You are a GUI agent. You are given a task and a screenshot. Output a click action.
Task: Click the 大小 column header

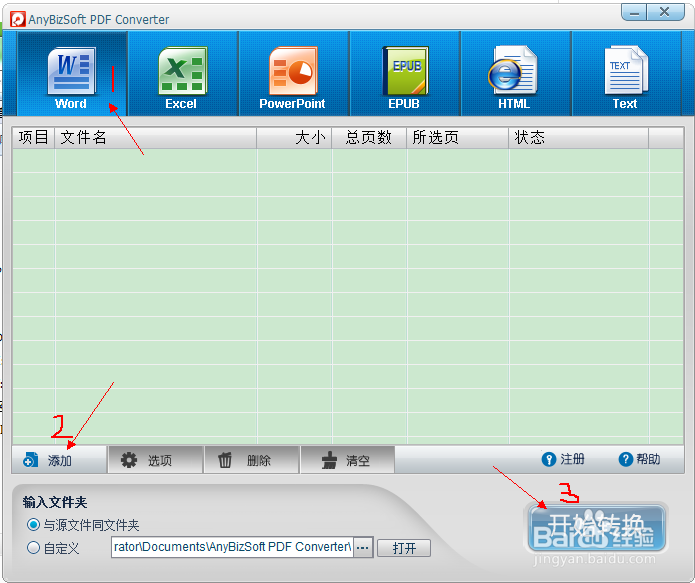294,137
